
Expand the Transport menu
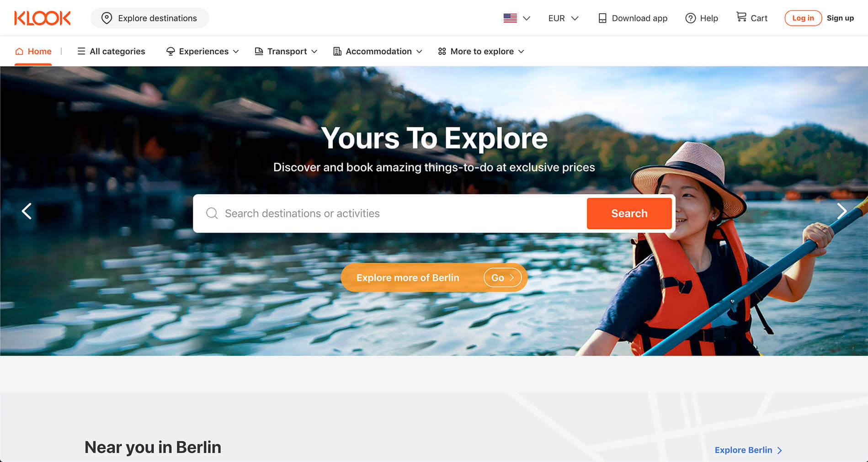pos(286,51)
